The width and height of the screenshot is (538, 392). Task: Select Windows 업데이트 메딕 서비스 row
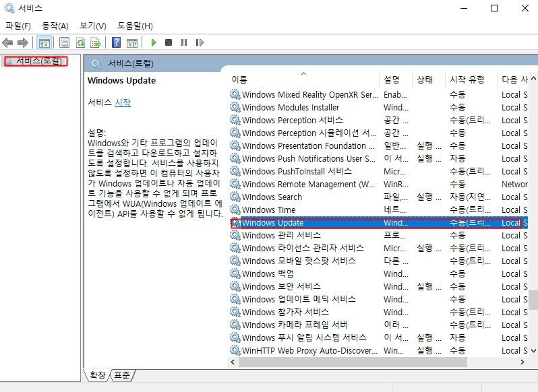pyautogui.click(x=378, y=300)
